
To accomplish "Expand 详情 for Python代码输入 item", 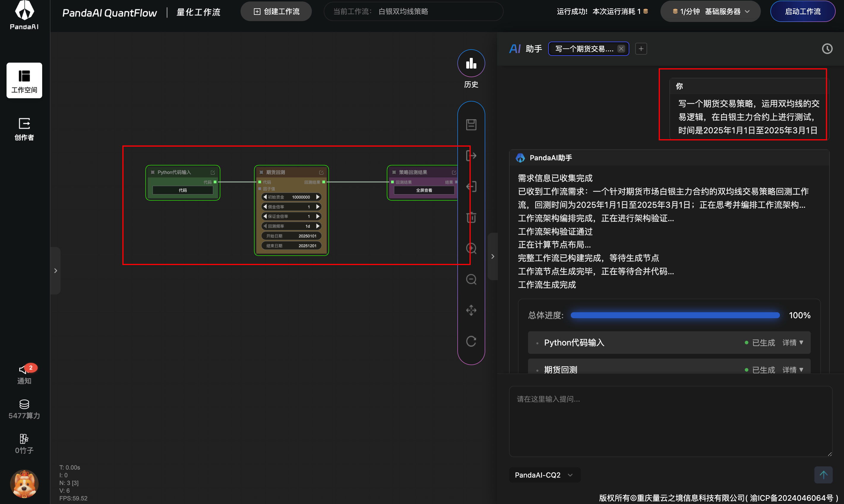I will (793, 342).
